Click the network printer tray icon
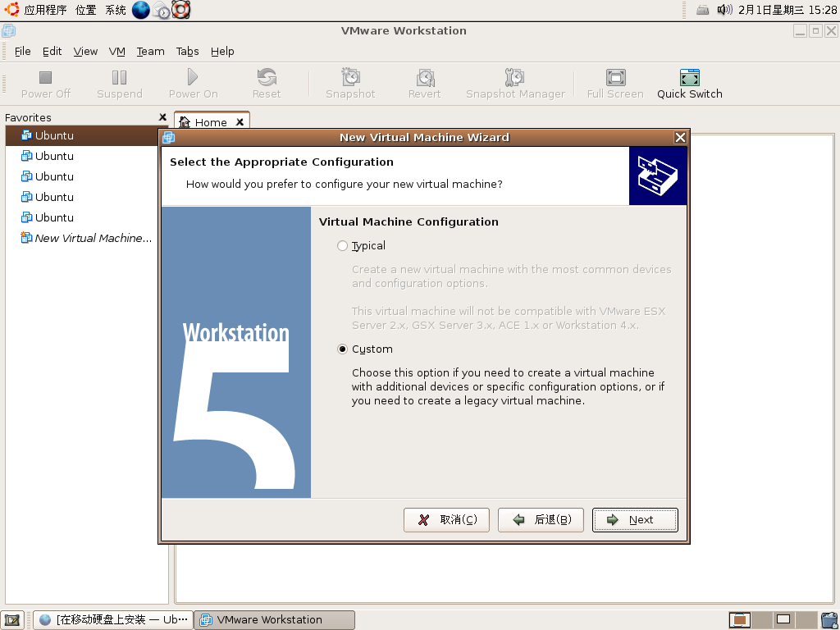This screenshot has width=840, height=630. coord(703,10)
